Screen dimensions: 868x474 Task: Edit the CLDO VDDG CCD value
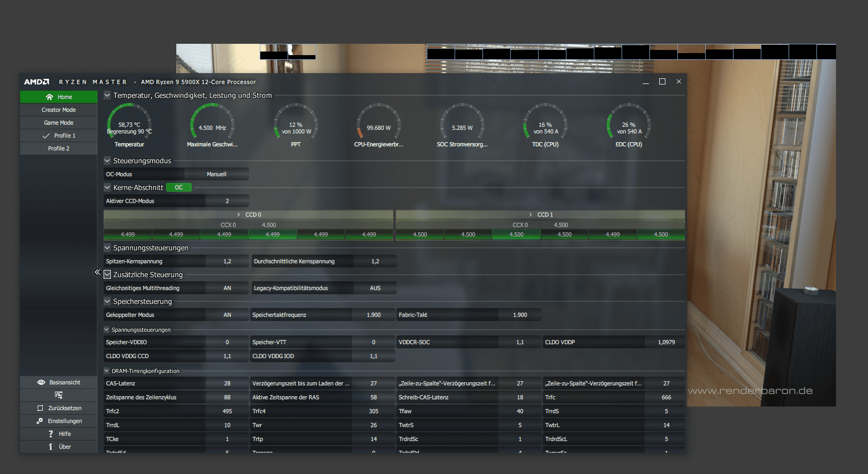click(x=227, y=356)
